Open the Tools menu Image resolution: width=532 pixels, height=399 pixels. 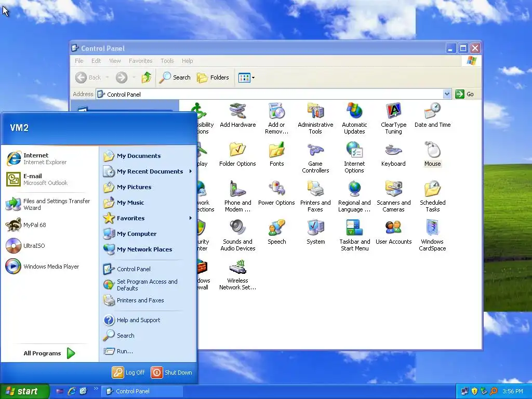coord(167,61)
